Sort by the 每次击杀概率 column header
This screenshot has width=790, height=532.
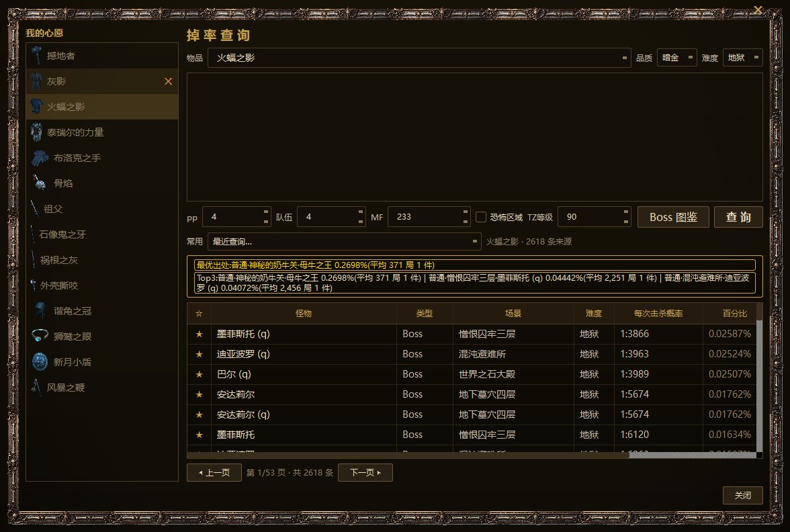click(658, 313)
